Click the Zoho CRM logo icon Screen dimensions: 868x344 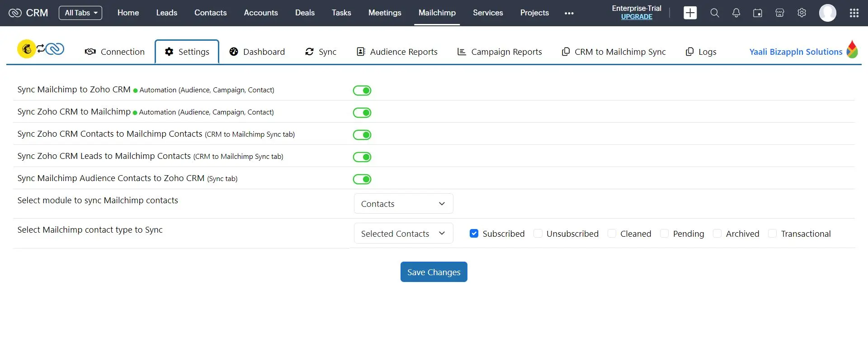[15, 13]
